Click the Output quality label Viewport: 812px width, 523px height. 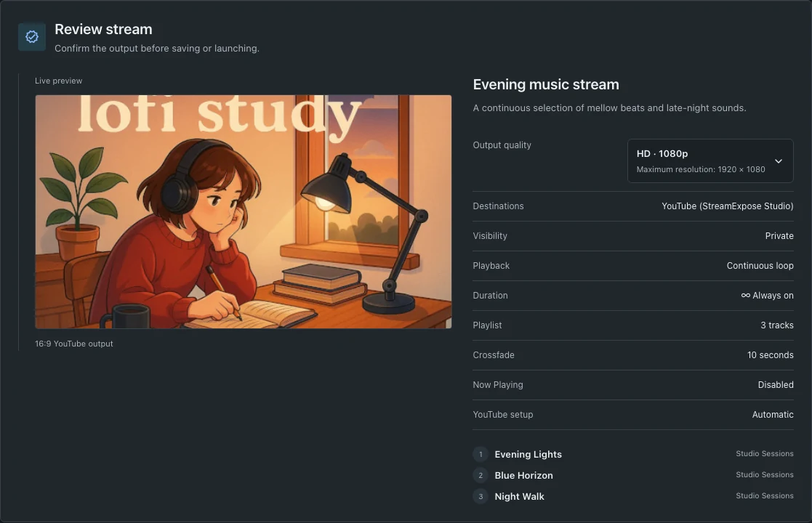coord(502,145)
